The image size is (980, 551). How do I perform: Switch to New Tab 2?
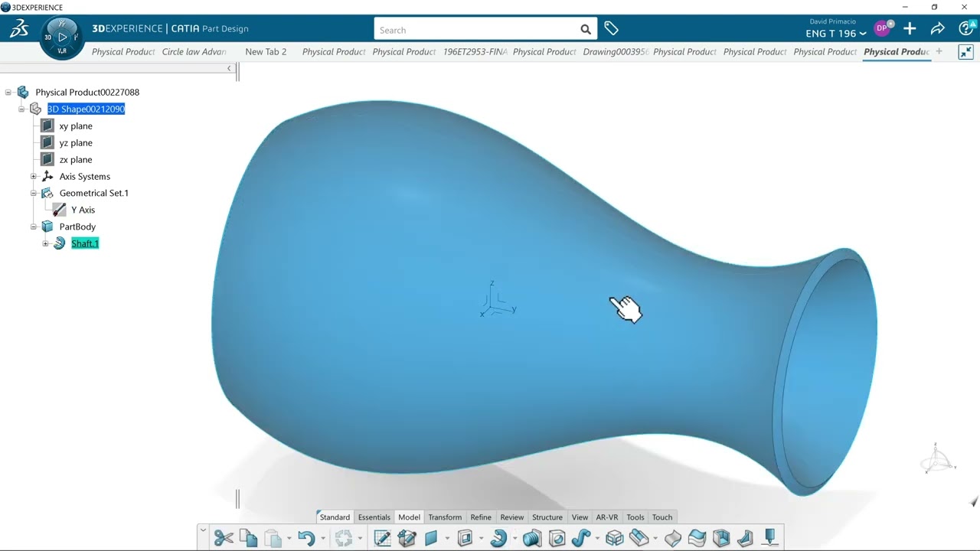pos(266,52)
